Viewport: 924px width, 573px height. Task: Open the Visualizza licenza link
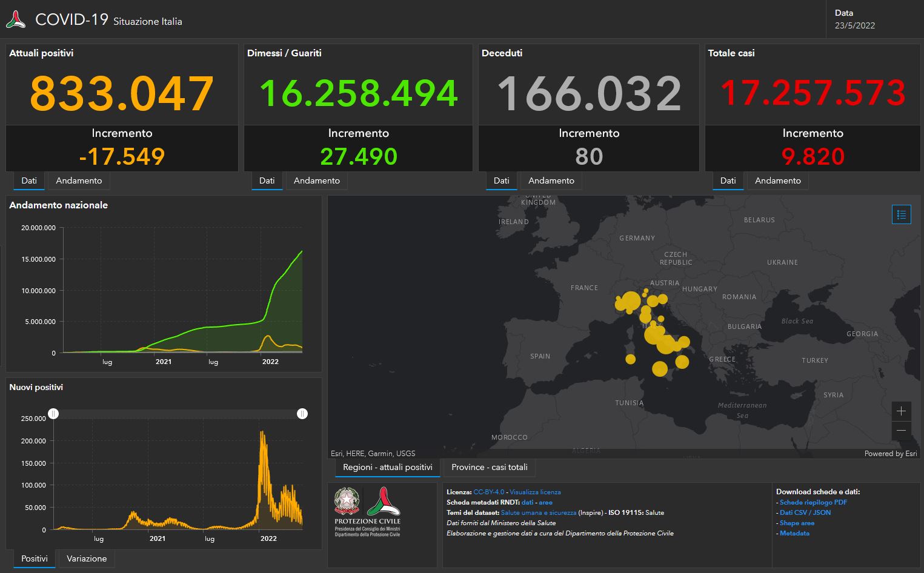pyautogui.click(x=536, y=492)
